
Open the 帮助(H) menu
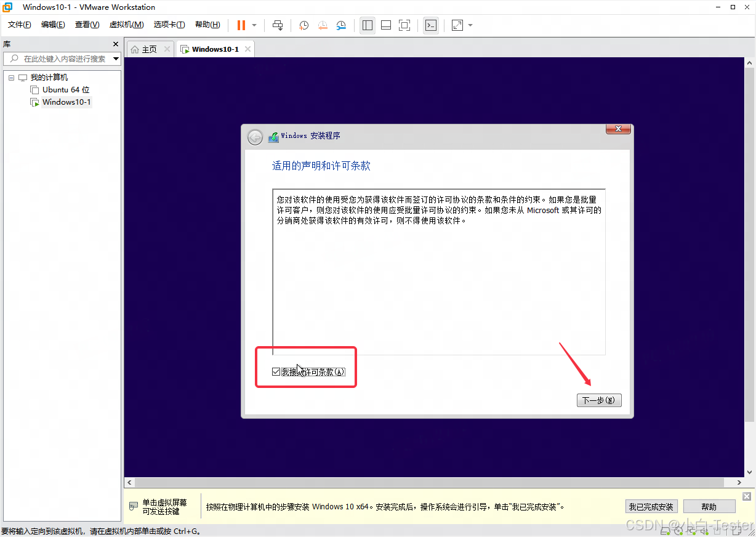click(x=207, y=25)
